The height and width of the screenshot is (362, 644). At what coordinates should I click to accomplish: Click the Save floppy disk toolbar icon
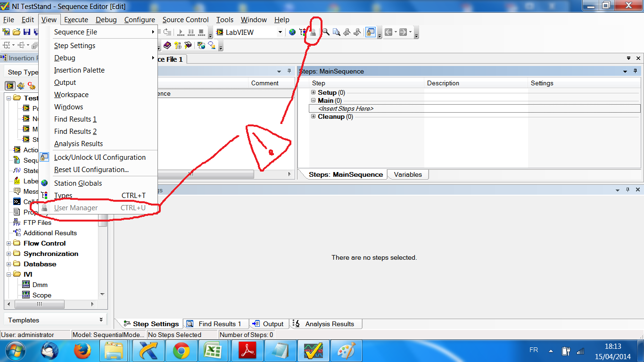pyautogui.click(x=27, y=32)
